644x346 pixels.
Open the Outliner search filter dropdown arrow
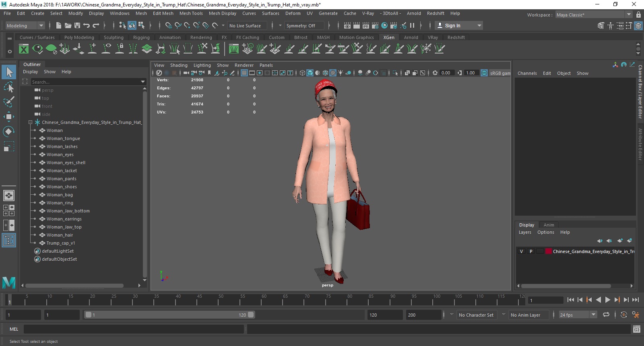click(x=143, y=82)
